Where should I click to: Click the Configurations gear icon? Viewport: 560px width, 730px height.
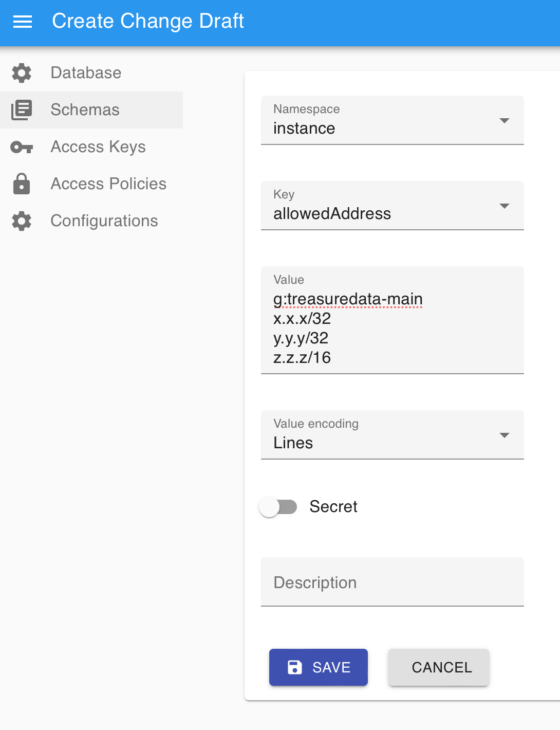(x=22, y=221)
